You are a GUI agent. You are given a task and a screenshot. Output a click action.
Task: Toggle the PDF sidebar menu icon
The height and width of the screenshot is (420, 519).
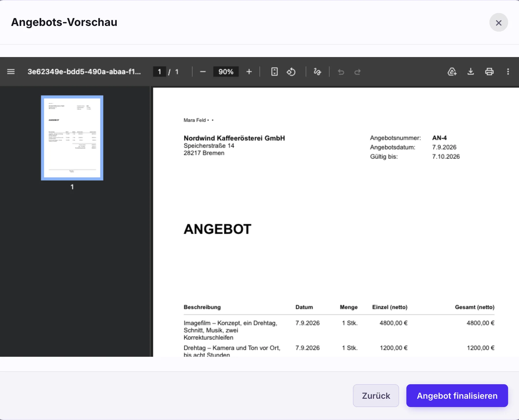tap(11, 72)
